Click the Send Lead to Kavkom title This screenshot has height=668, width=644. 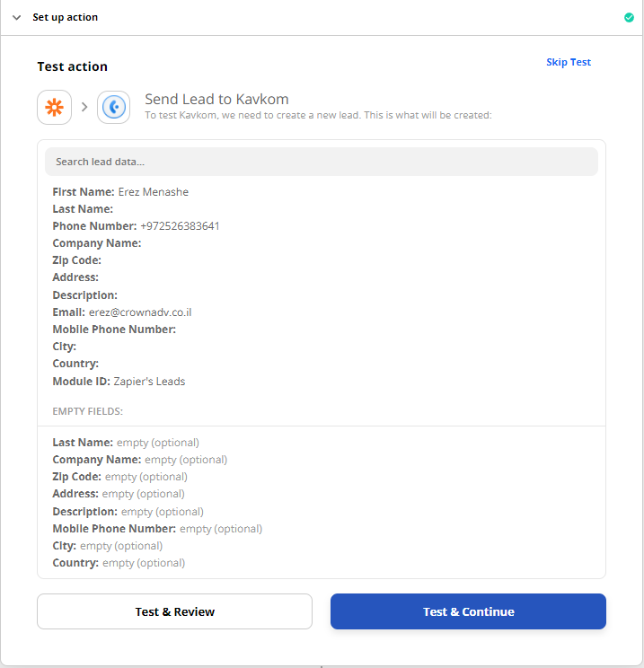tap(216, 99)
